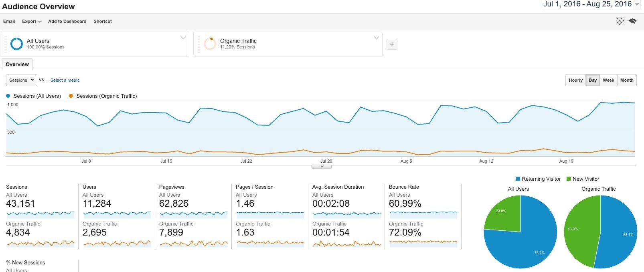Open the intelligence grid icon at top right

(620, 21)
